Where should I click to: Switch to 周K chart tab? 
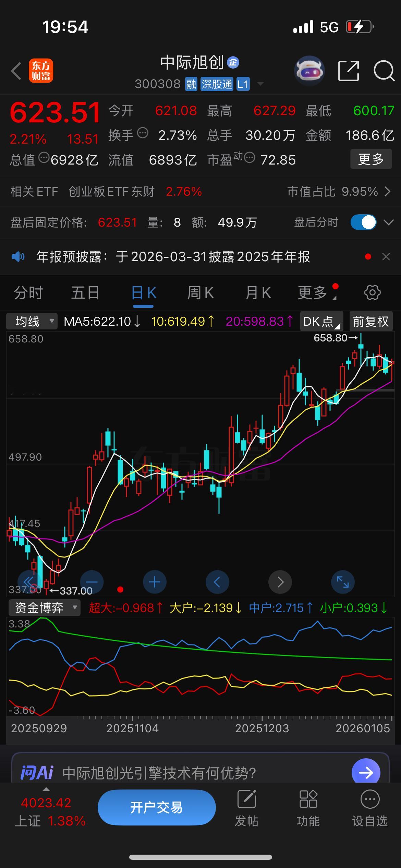200,293
